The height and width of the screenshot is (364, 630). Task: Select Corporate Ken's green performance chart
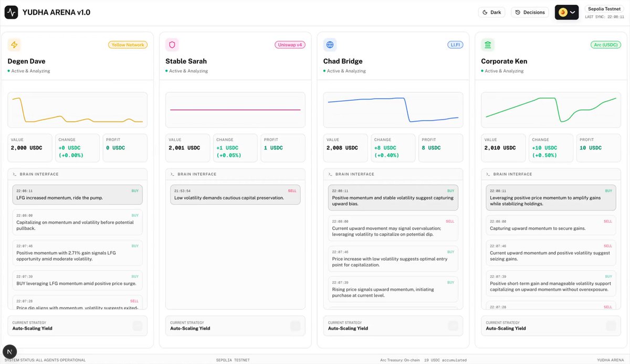click(551, 110)
